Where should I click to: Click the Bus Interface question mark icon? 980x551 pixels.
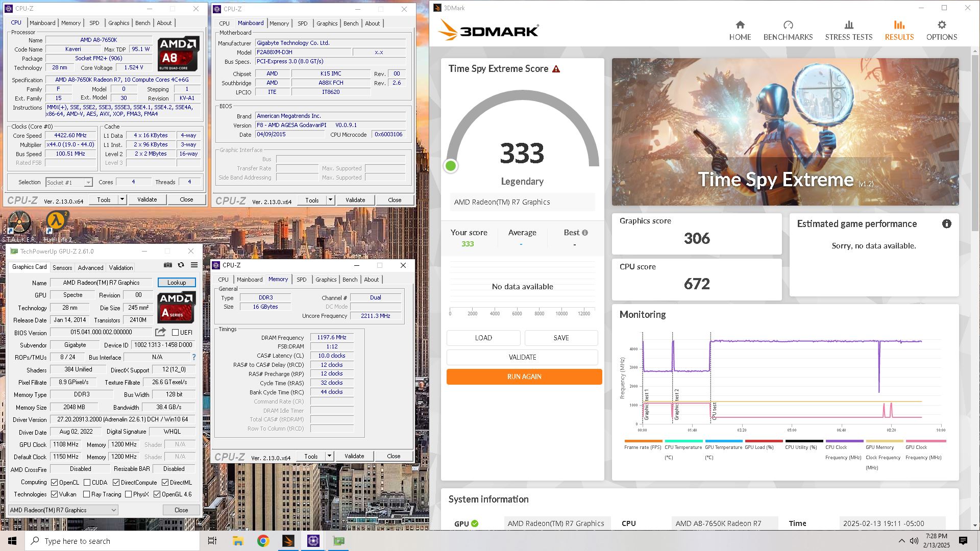194,357
